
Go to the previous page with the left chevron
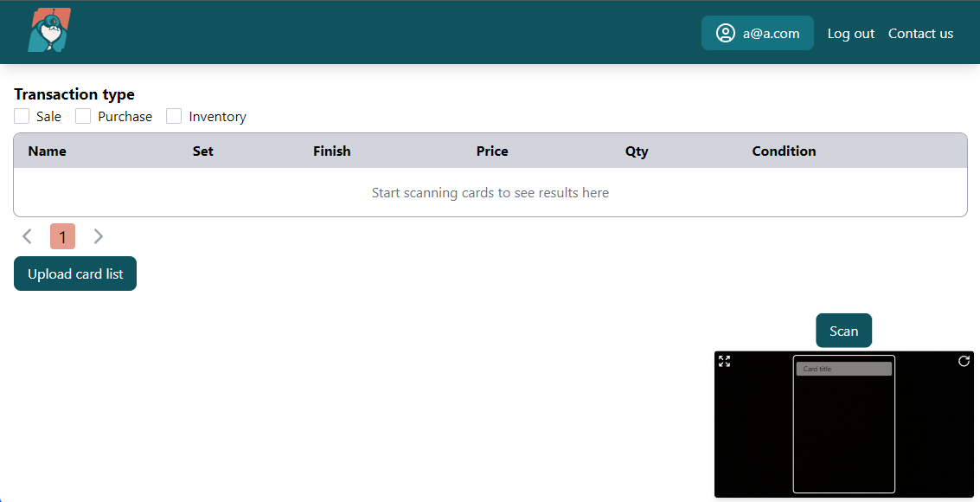(x=28, y=236)
